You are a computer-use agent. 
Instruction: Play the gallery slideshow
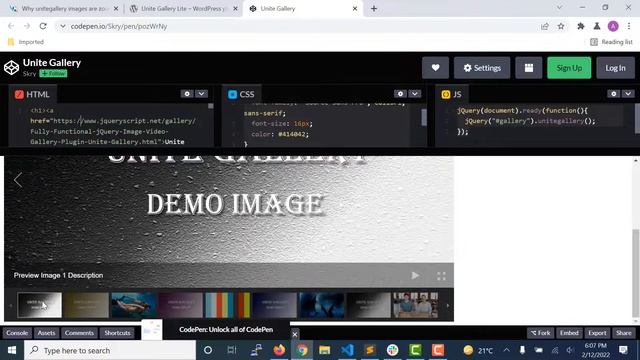point(415,276)
